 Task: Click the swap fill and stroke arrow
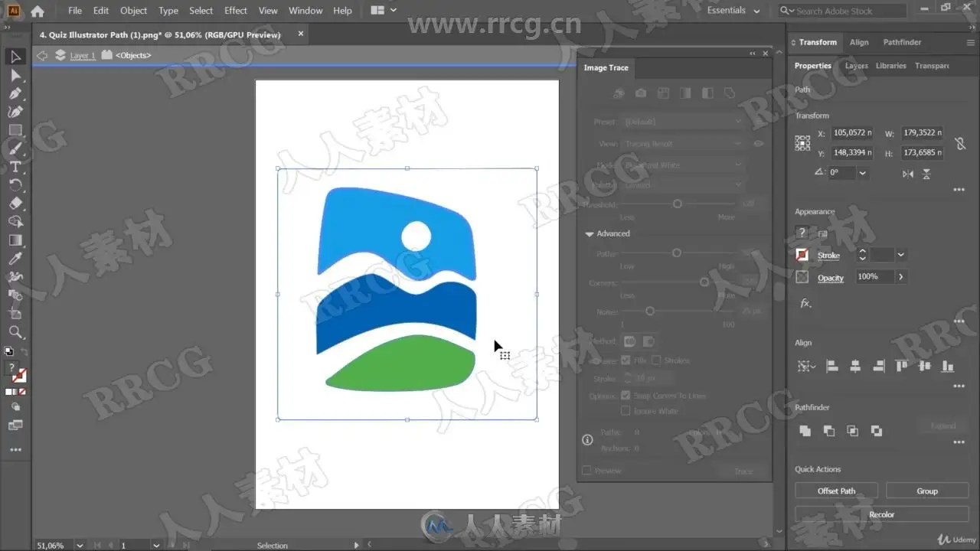[24, 352]
